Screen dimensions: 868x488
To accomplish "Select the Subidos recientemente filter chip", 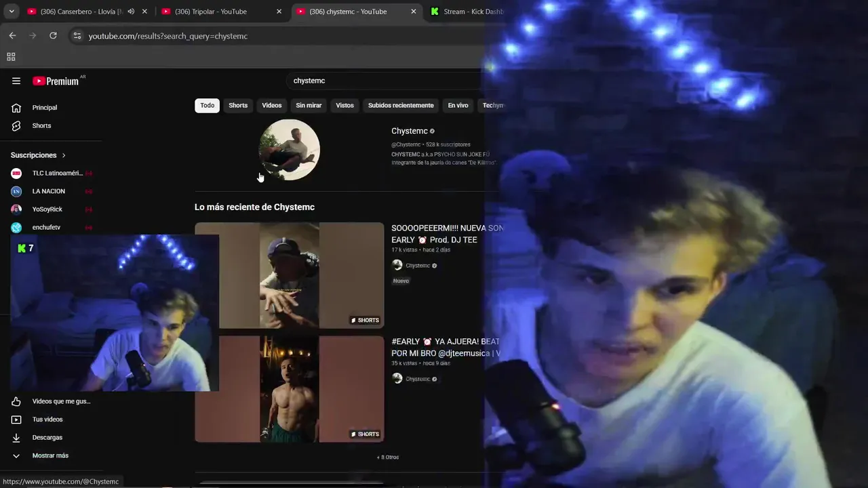I will pyautogui.click(x=401, y=105).
